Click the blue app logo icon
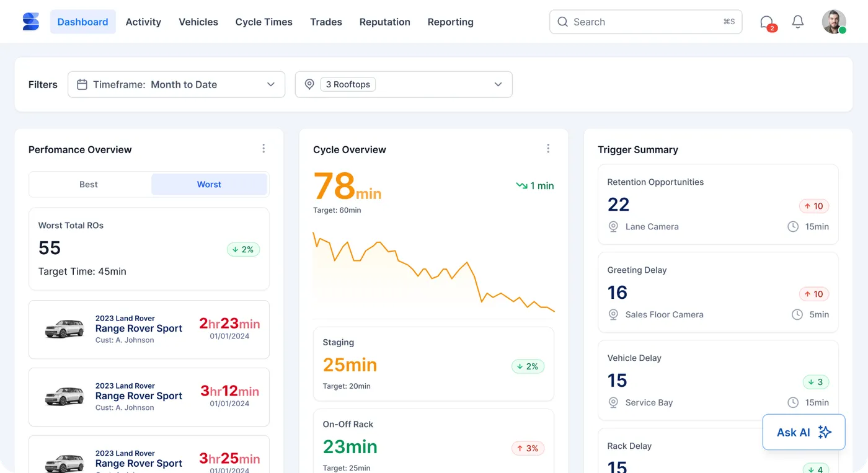The width and height of the screenshot is (868, 473). pos(31,22)
